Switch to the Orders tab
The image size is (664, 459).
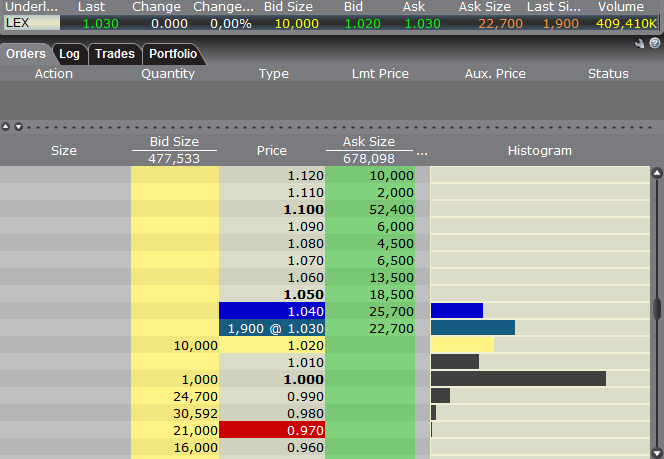pyautogui.click(x=25, y=54)
